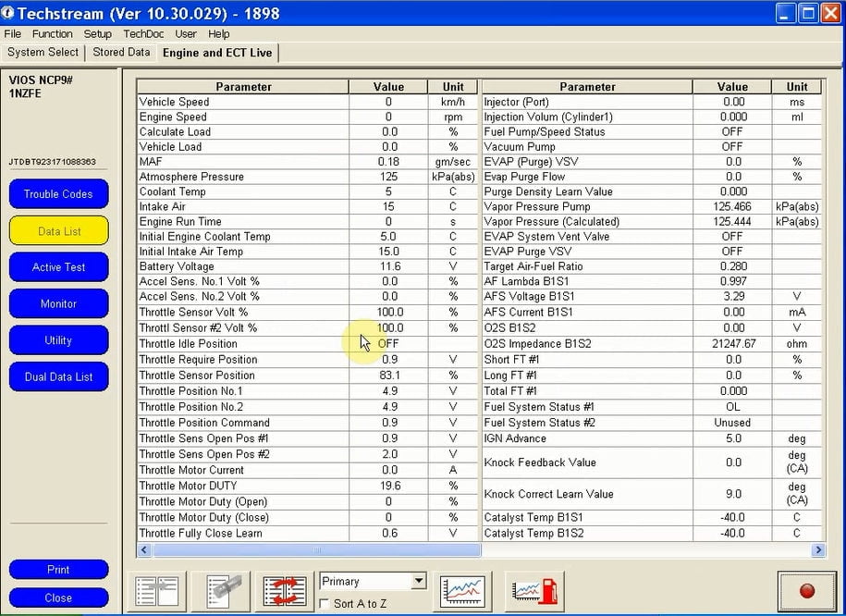Screen dimensions: 846x616
Task: Select the MAF parameter row
Action: tap(308, 162)
